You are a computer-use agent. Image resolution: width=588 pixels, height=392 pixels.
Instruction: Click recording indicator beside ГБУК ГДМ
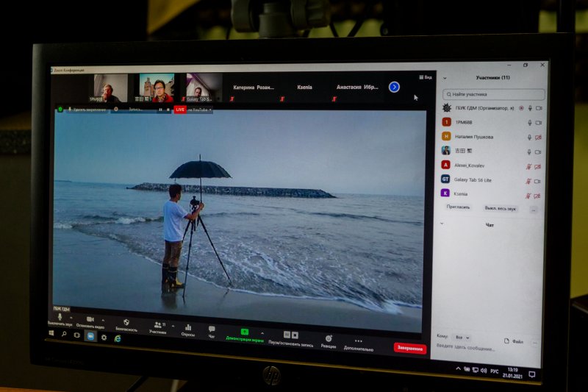(x=521, y=108)
